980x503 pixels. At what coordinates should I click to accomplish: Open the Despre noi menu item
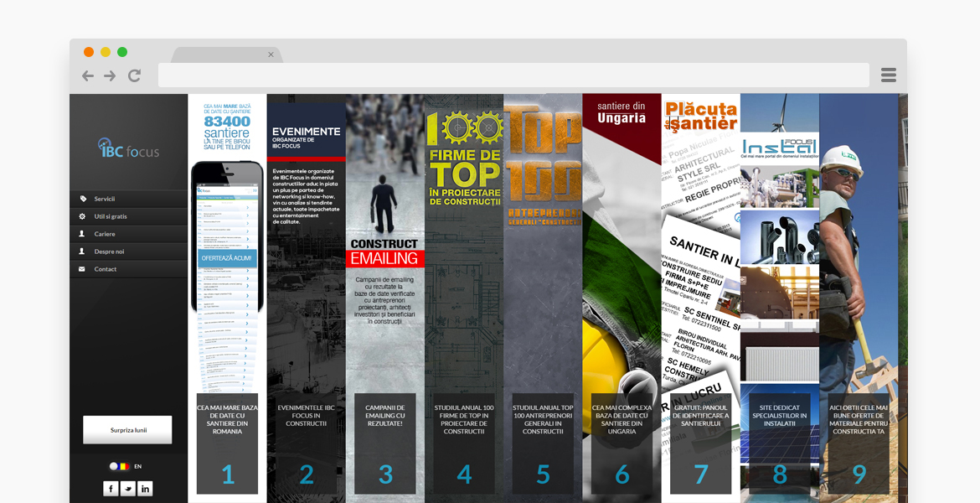click(128, 251)
